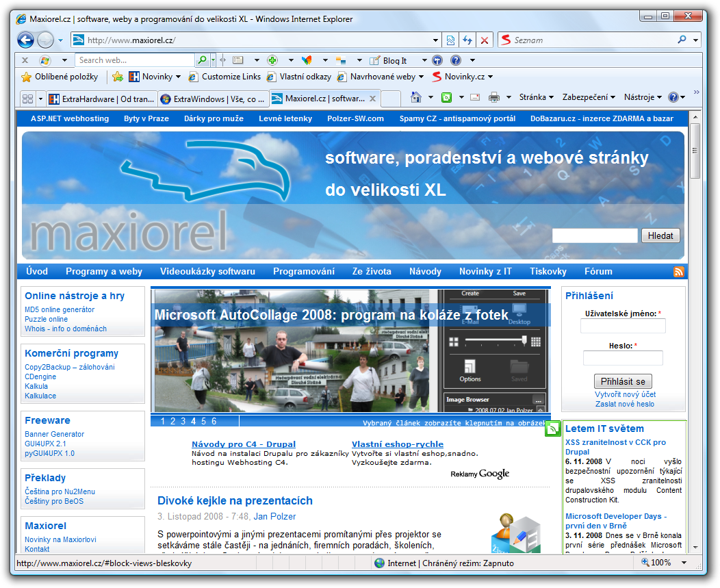Open the zoom level dropdown in status bar

click(684, 562)
